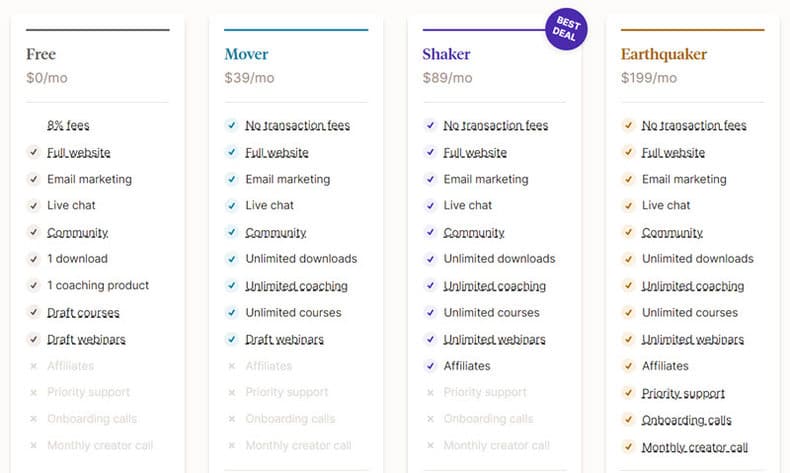The height and width of the screenshot is (473, 790).
Task: Open the 8% fees tooltip link
Action: click(68, 125)
